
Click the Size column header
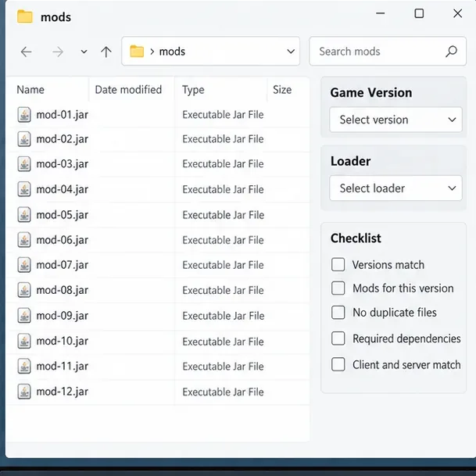click(282, 90)
